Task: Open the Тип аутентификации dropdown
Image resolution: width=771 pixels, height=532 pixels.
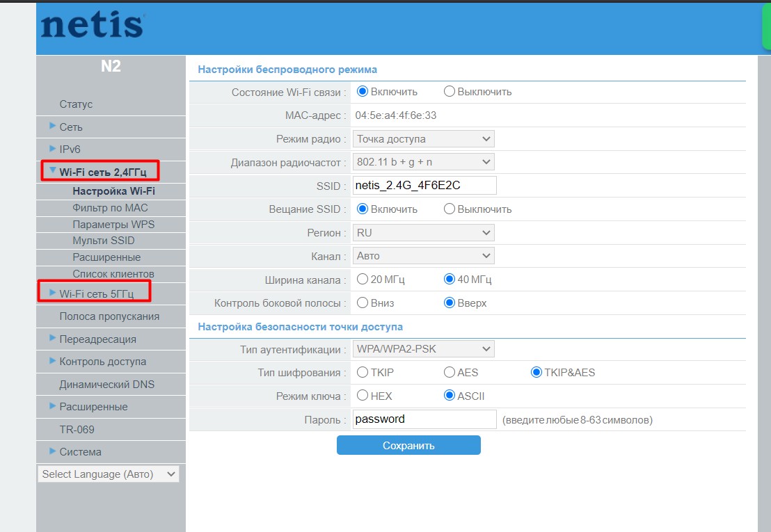Action: click(x=422, y=348)
